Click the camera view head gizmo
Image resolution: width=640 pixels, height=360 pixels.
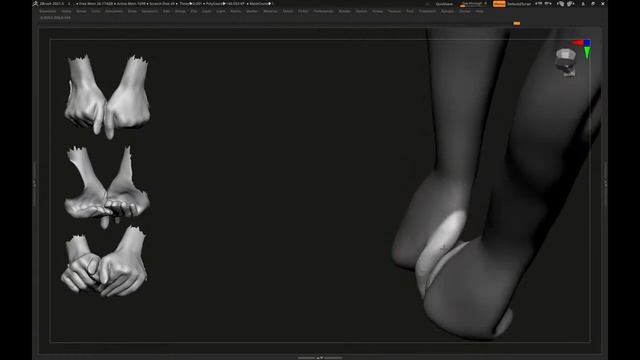coord(566,62)
